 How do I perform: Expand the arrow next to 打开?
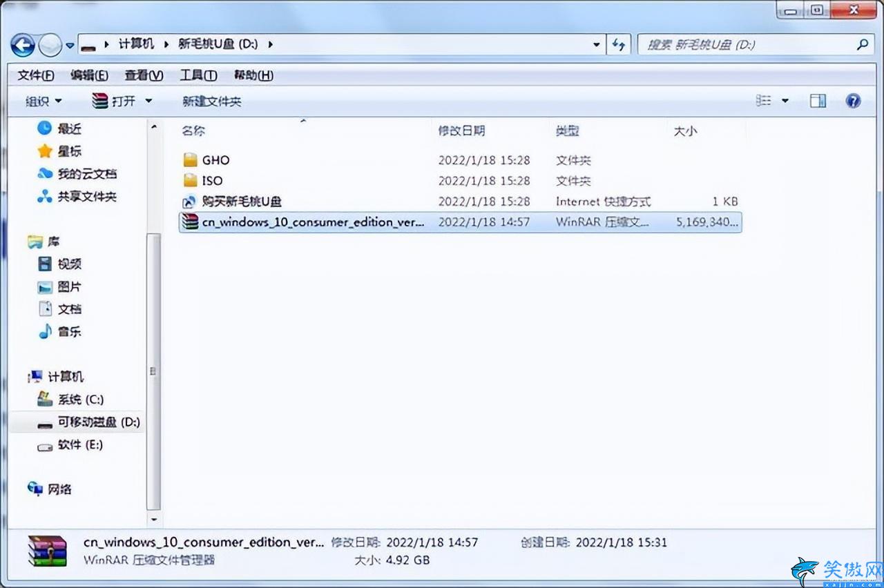148,101
